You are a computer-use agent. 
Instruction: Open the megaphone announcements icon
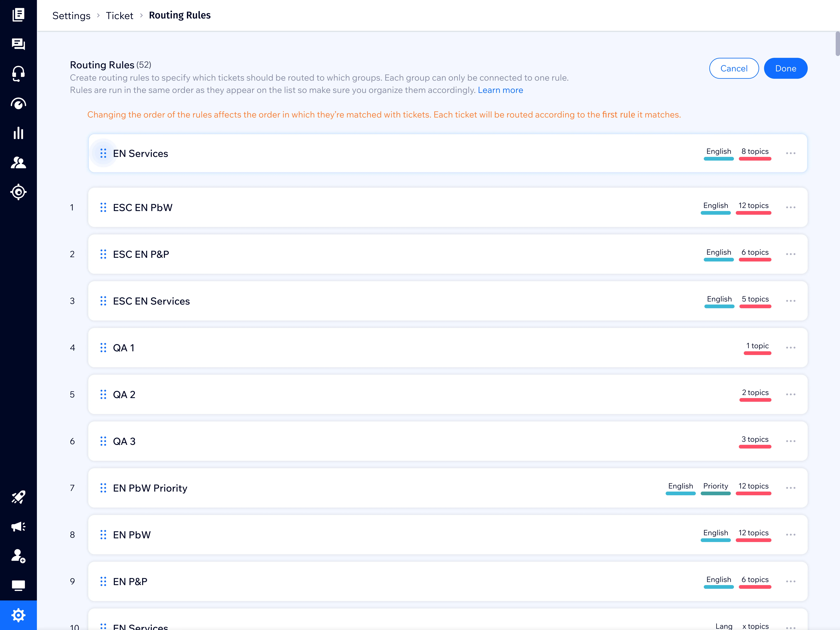pyautogui.click(x=18, y=527)
